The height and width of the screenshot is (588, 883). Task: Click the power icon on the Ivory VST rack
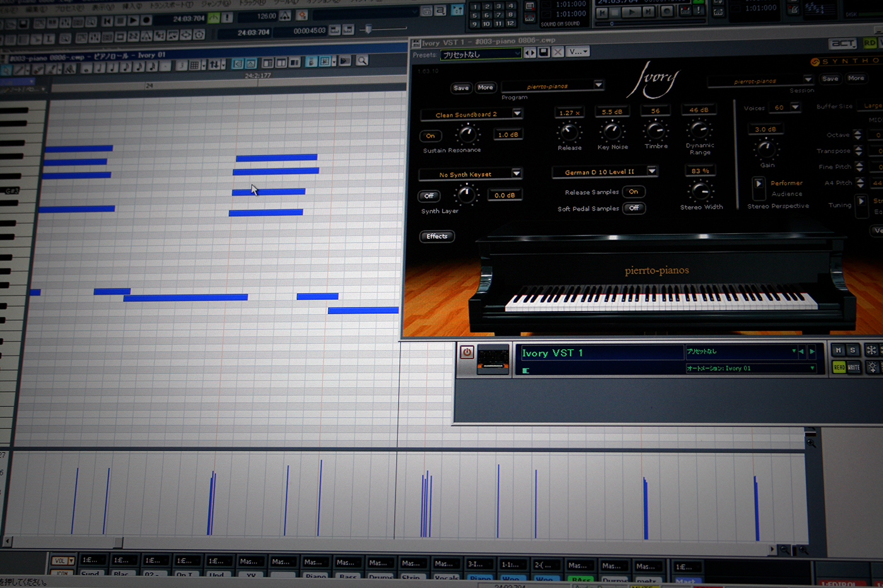pos(467,352)
